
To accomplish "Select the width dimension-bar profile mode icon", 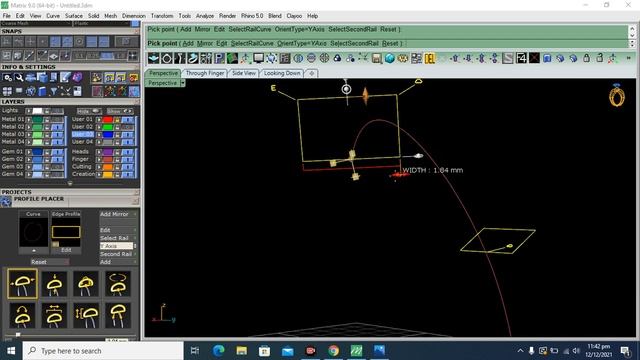I will pos(54,315).
